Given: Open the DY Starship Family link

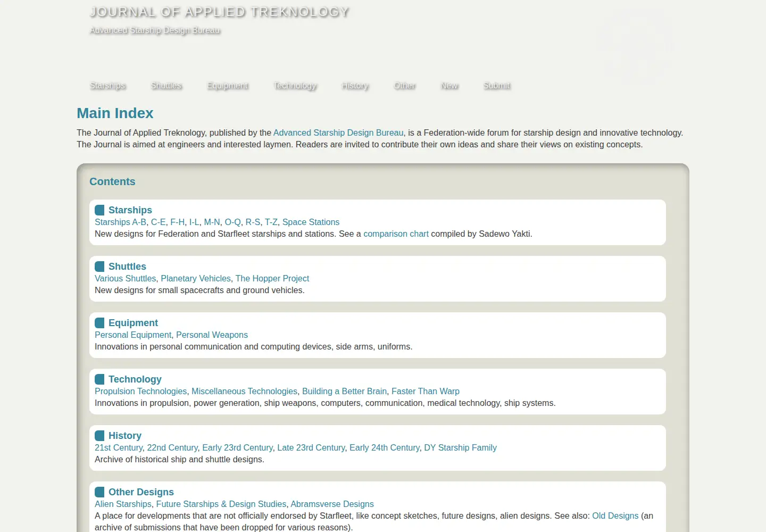Looking at the screenshot, I should (460, 447).
